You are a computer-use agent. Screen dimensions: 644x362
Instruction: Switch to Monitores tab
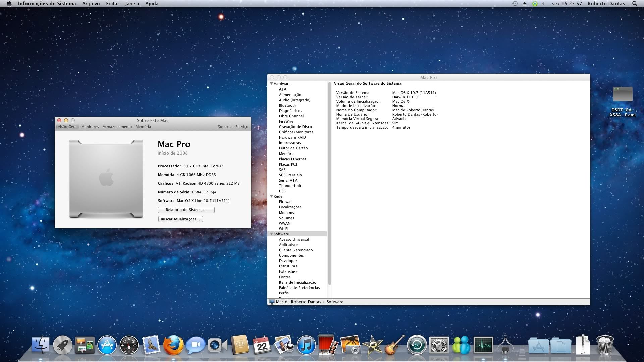click(x=90, y=127)
